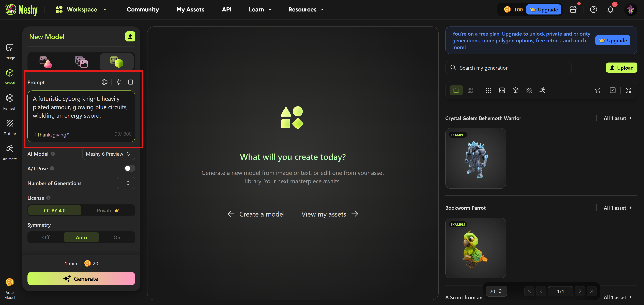Select the multi-image to 3D icon
This screenshot has width=644, height=305.
[x=81, y=62]
